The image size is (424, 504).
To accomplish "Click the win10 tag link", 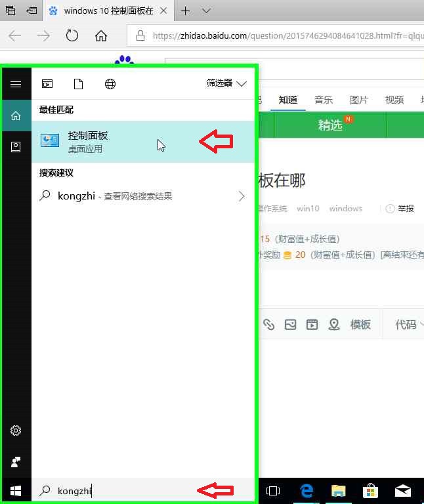I will click(x=308, y=209).
